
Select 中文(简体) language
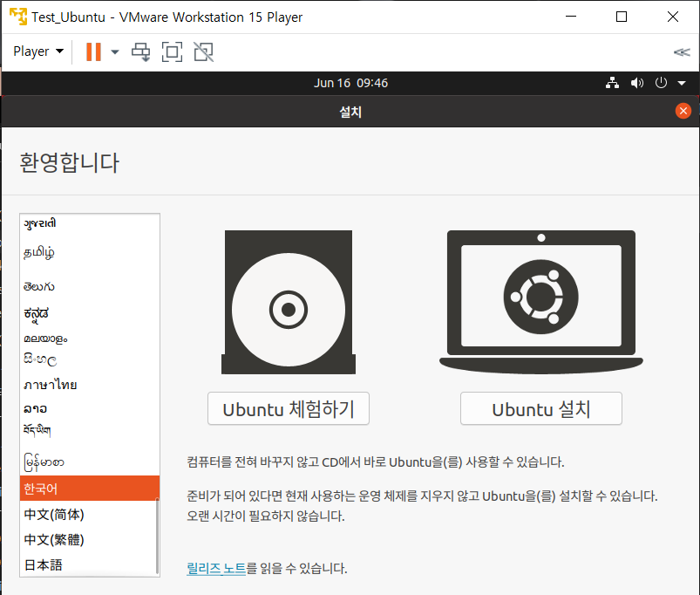coord(88,514)
